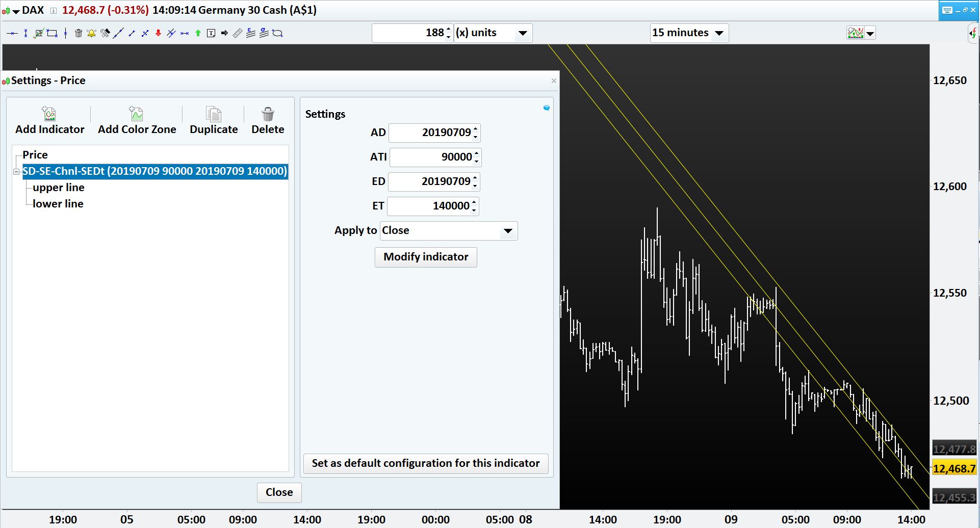
Task: Select the Price tree node
Action: click(35, 155)
